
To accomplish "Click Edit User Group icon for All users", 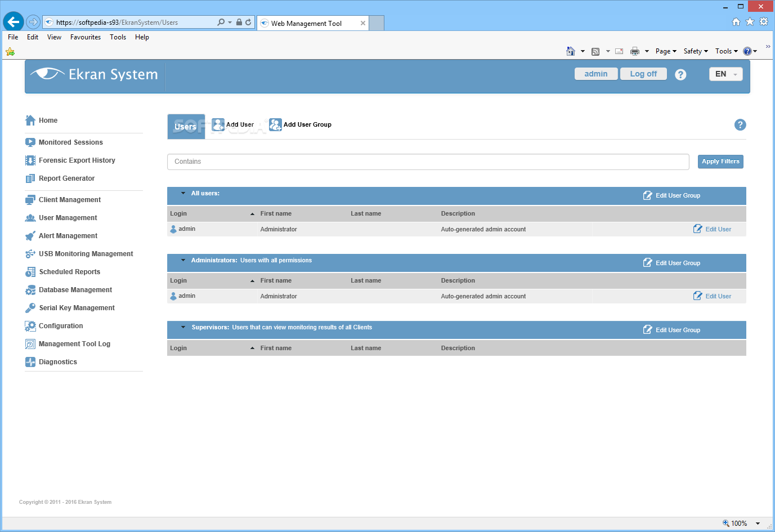I will coord(648,195).
